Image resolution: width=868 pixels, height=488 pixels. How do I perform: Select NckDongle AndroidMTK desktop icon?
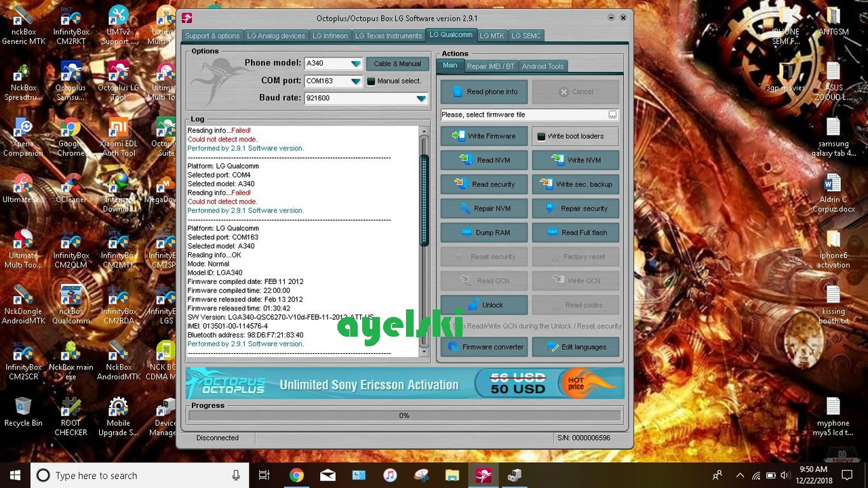pyautogui.click(x=23, y=306)
